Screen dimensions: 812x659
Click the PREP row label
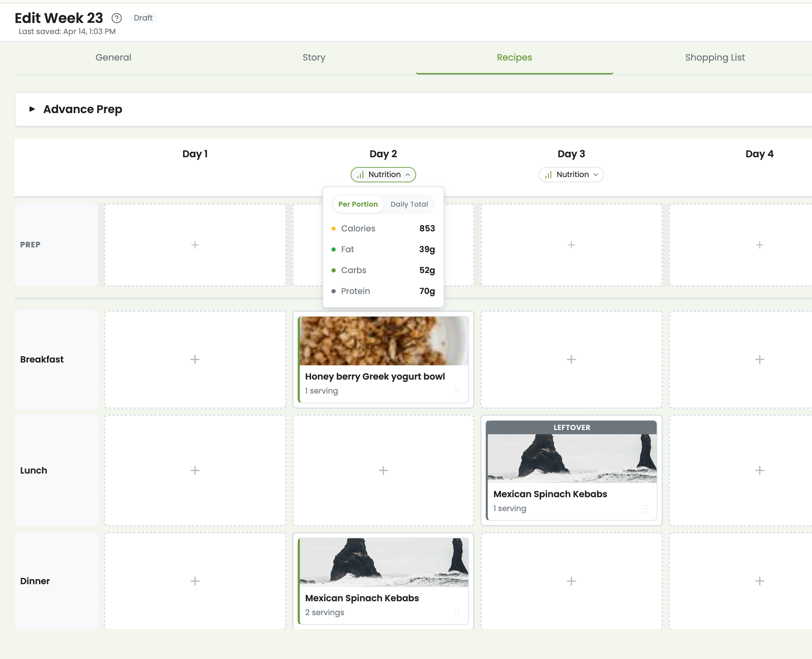tap(30, 245)
